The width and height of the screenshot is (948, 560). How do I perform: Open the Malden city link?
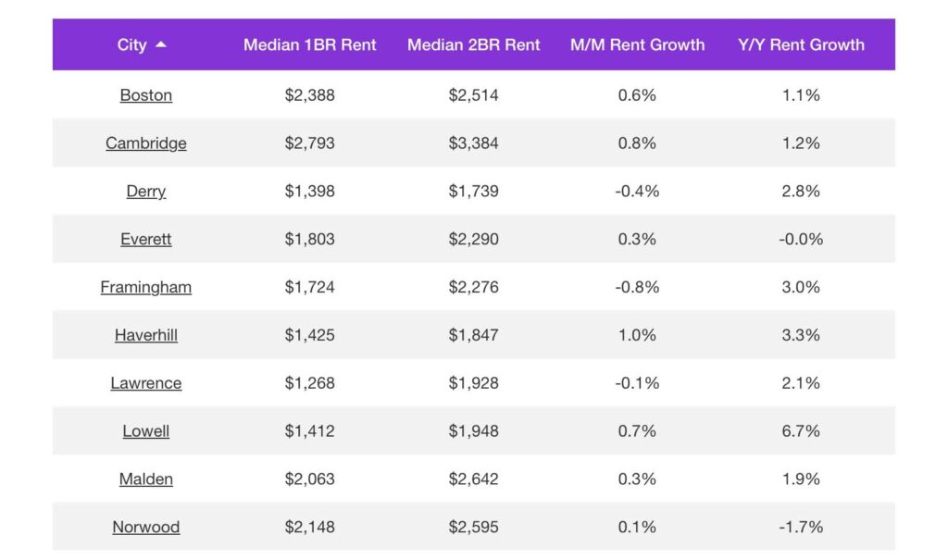146,479
